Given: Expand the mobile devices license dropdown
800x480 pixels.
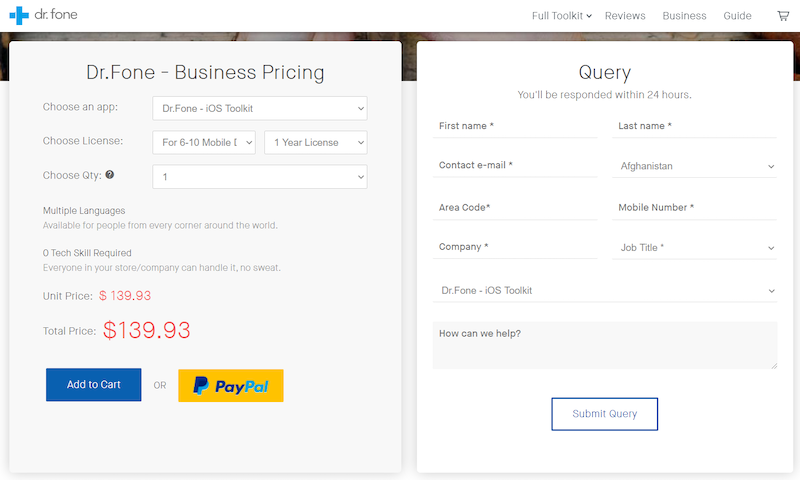Looking at the screenshot, I should coord(204,143).
